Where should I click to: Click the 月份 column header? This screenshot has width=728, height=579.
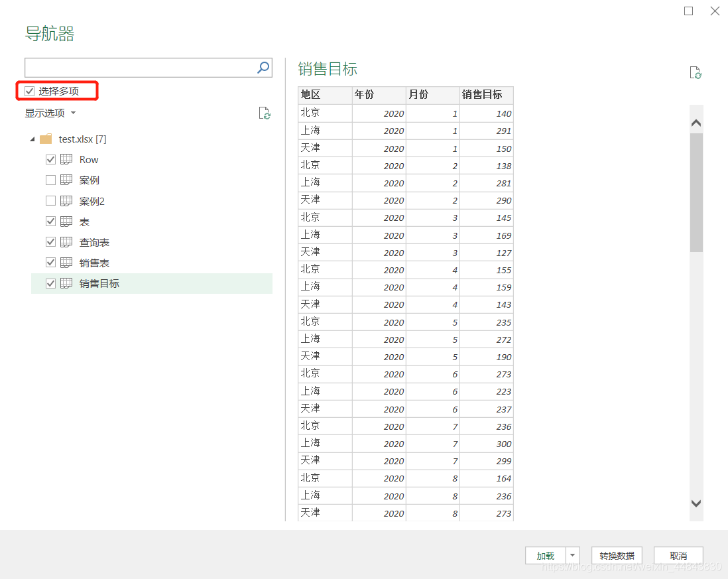coord(433,95)
